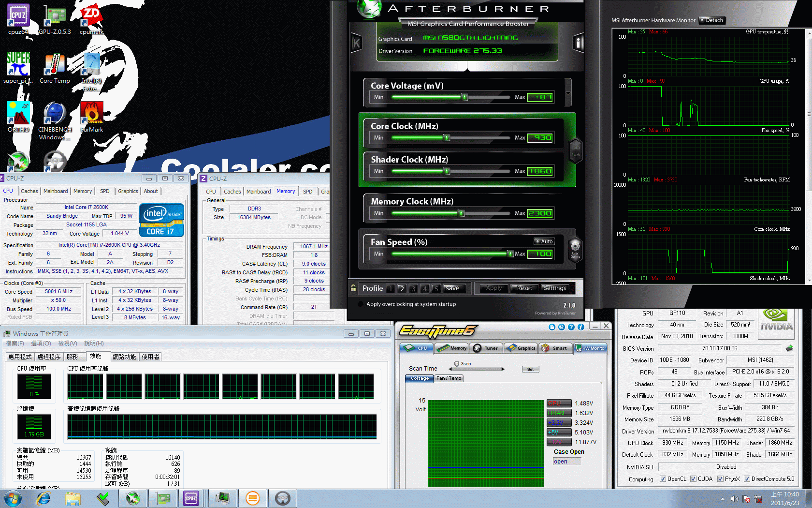Click the Afterburner taskbar icon
Screen dimensions: 812x508
click(x=133, y=498)
